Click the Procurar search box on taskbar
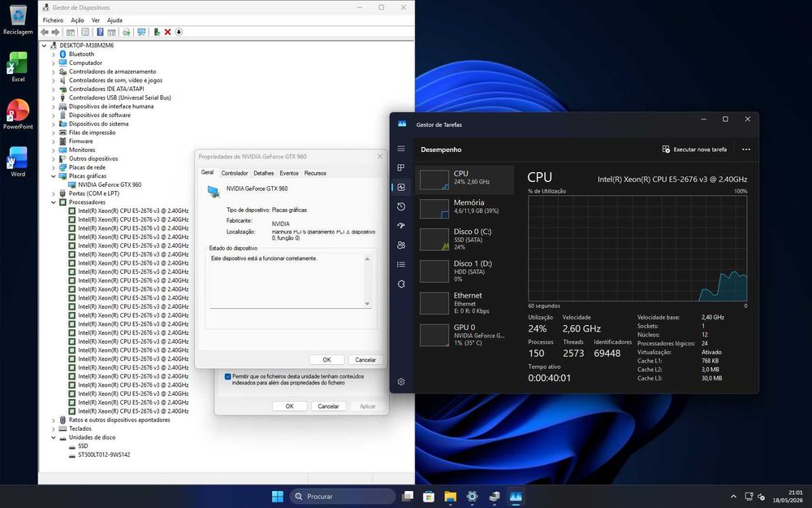Image resolution: width=812 pixels, height=508 pixels. (x=343, y=496)
